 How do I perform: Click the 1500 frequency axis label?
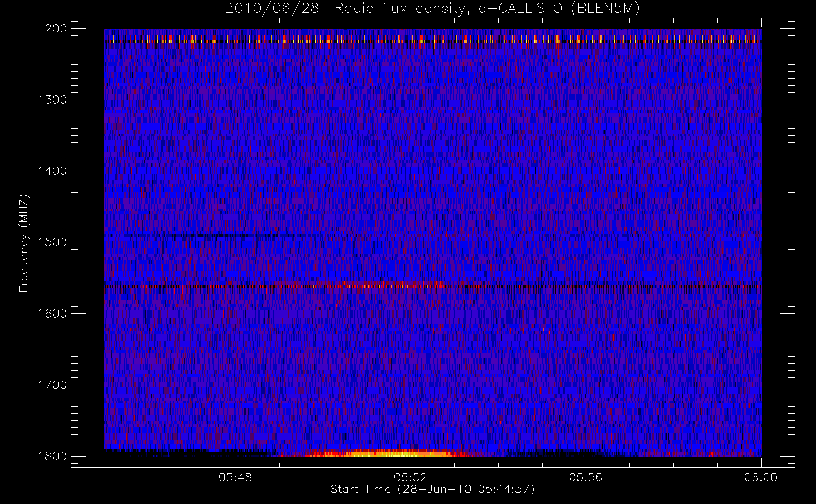(x=53, y=242)
